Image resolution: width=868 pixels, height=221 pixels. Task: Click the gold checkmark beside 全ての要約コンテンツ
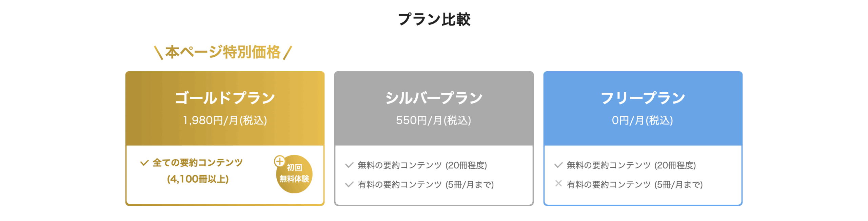coord(144,163)
